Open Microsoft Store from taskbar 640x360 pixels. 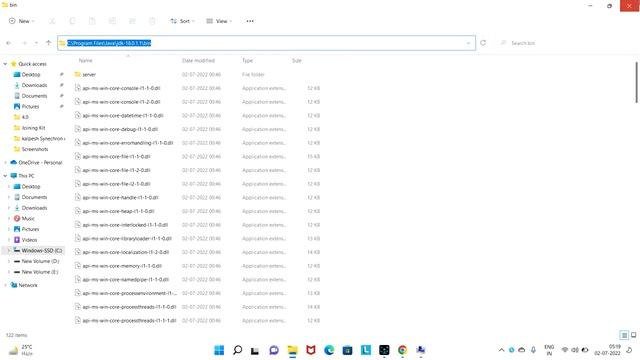pyautogui.click(x=347, y=350)
